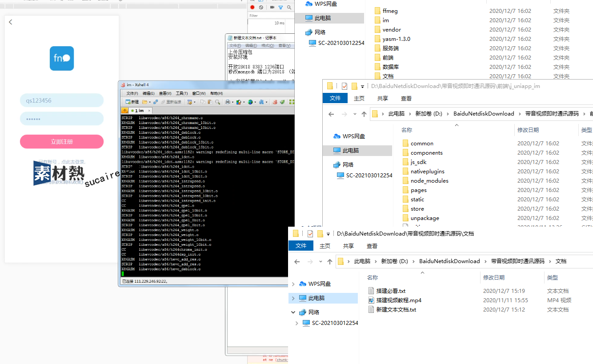Click the orange add-tab button in Xshell
The image size is (593, 364).
pos(124,110)
